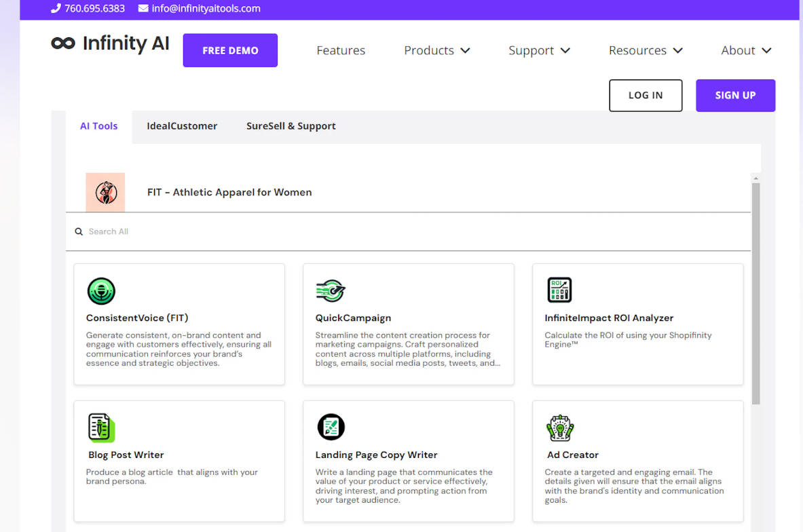This screenshot has width=803, height=532.
Task: Click the Ad Creator lightbulb icon
Action: click(x=559, y=427)
